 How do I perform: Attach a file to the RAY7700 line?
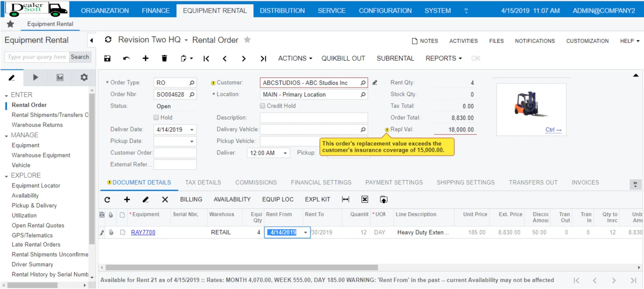point(111,232)
